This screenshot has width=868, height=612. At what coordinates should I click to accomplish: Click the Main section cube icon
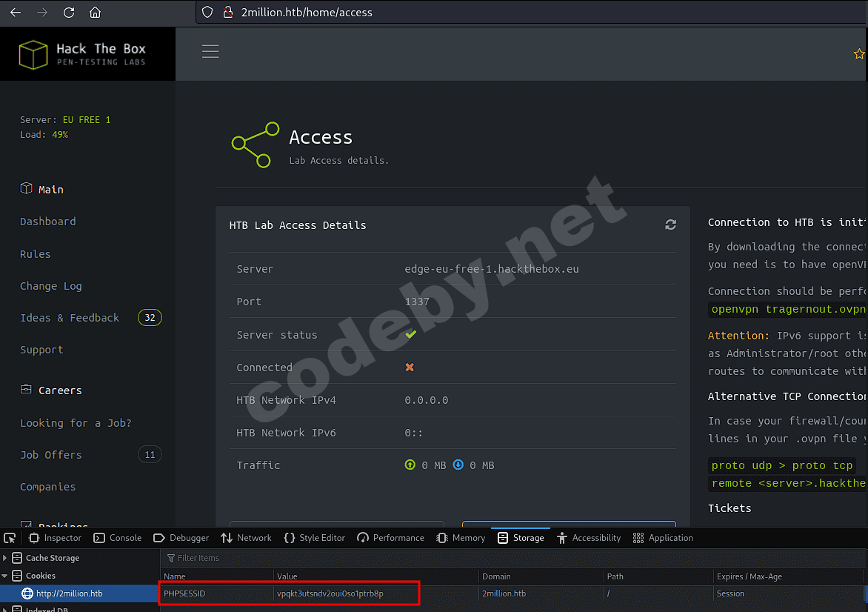coord(26,188)
